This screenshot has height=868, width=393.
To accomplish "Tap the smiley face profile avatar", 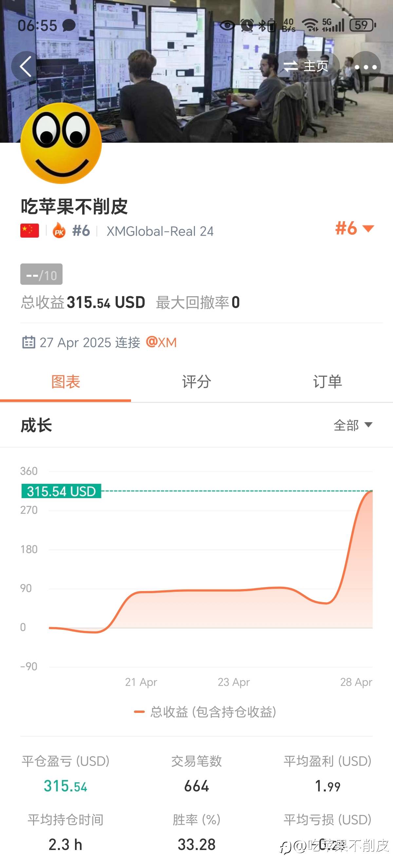I will click(x=61, y=144).
